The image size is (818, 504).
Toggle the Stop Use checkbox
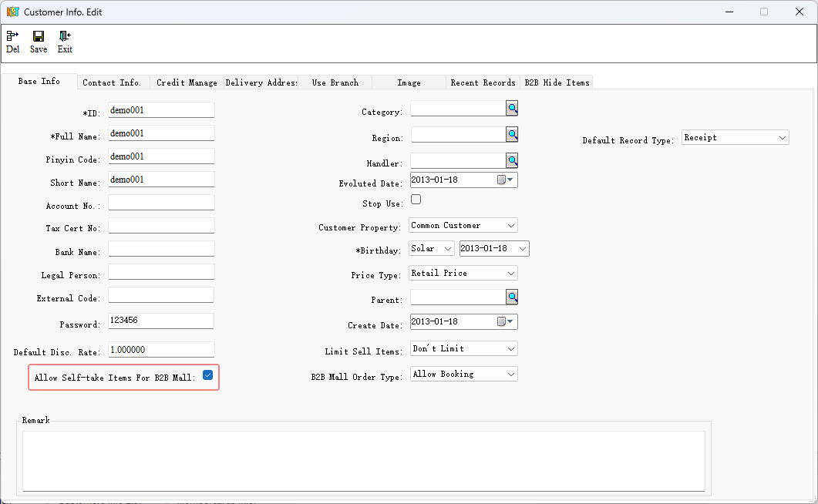[416, 200]
